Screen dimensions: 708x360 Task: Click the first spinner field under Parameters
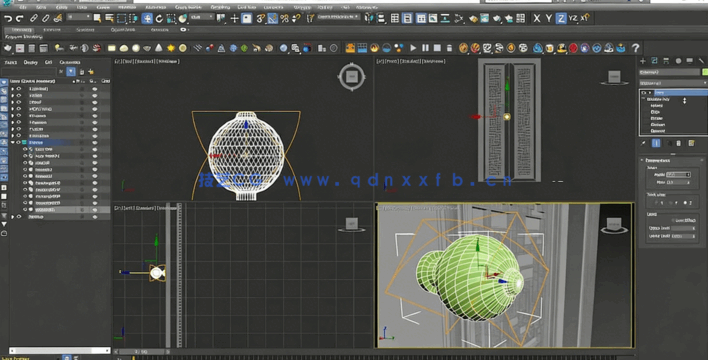coord(678,174)
